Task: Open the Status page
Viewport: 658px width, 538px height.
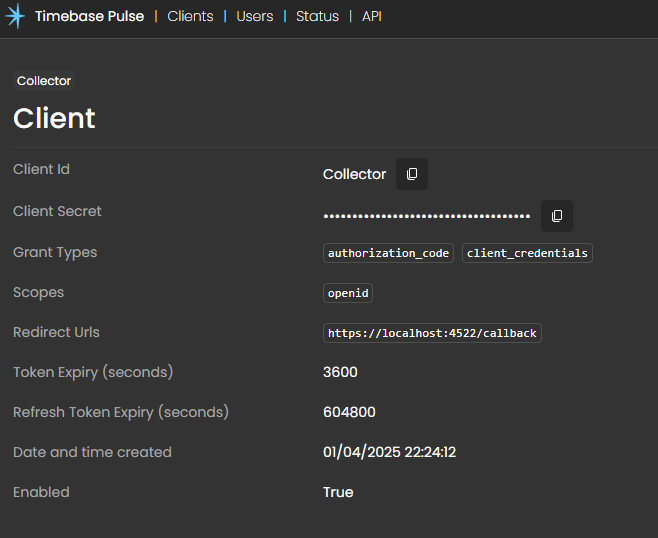Action: (x=317, y=17)
